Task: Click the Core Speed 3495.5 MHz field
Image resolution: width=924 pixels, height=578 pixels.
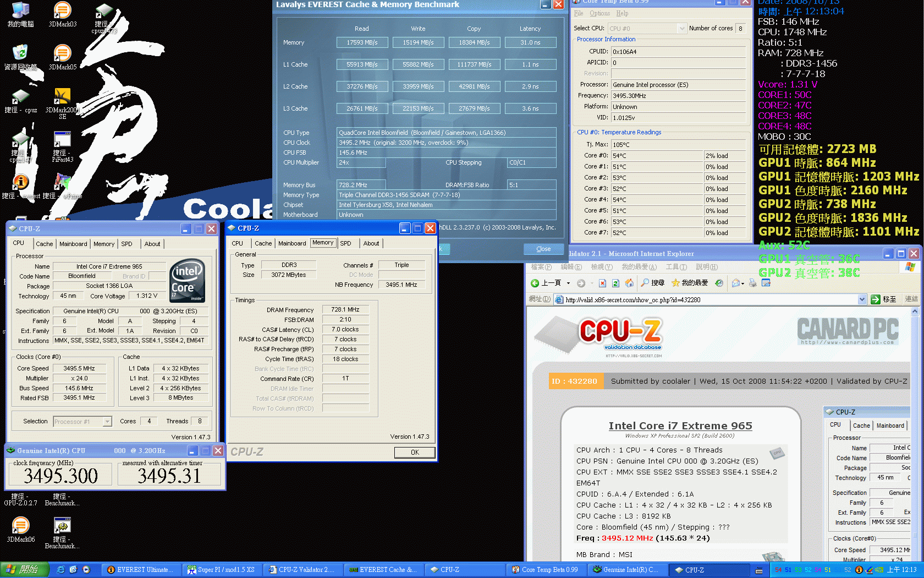Action: point(79,368)
